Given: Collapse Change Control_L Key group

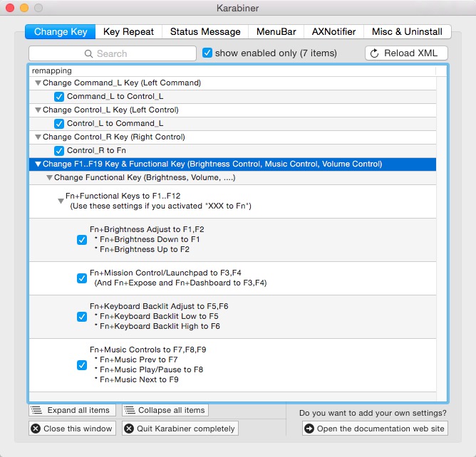Looking at the screenshot, I should [x=38, y=110].
